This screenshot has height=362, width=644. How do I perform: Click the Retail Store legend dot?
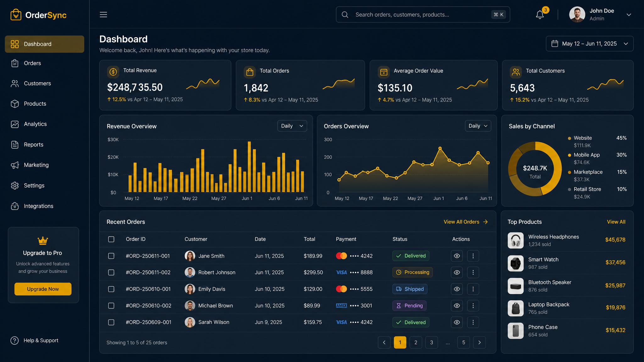coord(569,189)
